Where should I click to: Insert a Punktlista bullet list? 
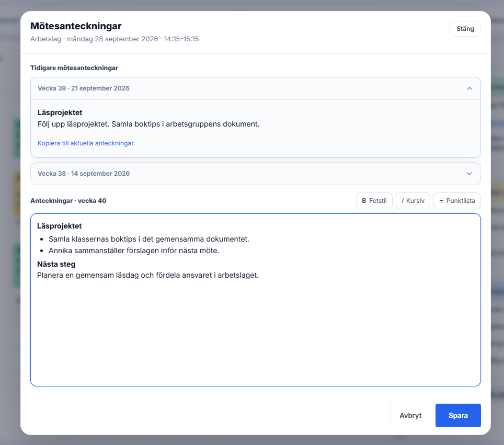click(x=457, y=201)
